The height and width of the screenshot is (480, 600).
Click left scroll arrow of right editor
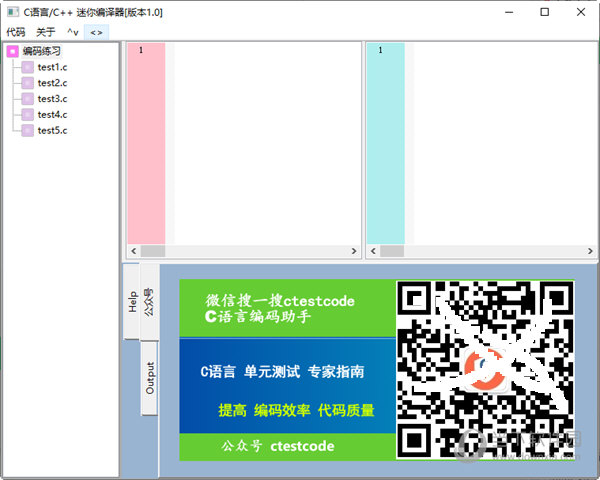(373, 251)
